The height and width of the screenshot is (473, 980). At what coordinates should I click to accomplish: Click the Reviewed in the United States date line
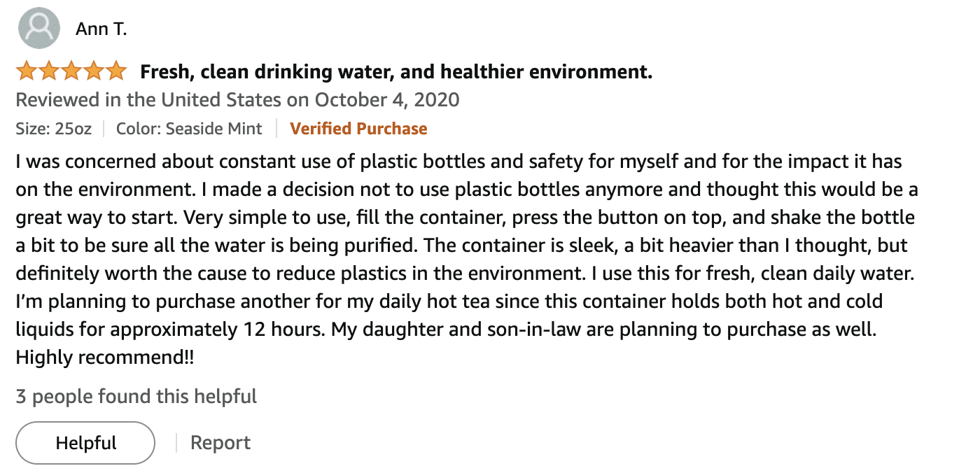click(237, 99)
